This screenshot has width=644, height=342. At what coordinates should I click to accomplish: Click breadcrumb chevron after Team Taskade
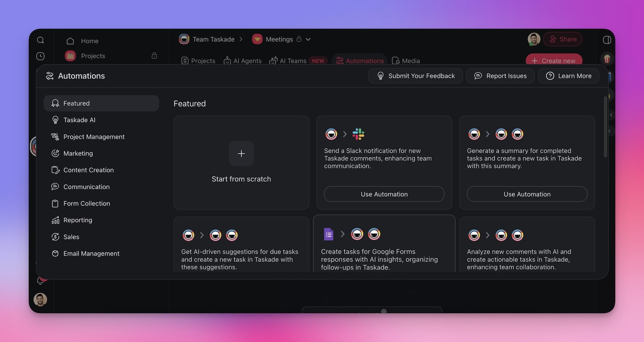[241, 39]
